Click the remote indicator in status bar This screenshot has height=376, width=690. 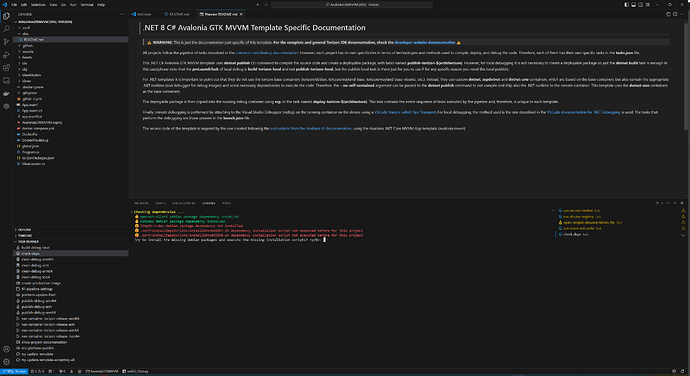pos(14,371)
